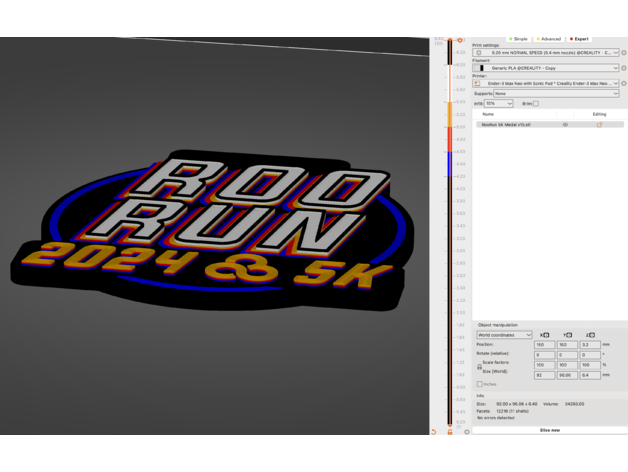Check the Inches checkbox

coord(480,384)
